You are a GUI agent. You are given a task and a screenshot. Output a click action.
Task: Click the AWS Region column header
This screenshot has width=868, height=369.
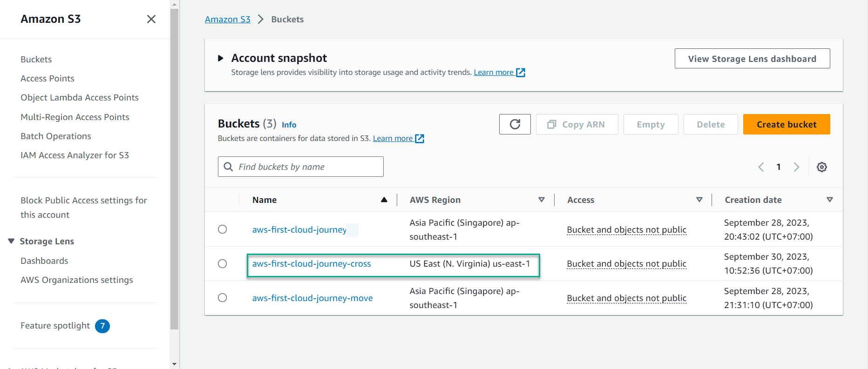(435, 200)
